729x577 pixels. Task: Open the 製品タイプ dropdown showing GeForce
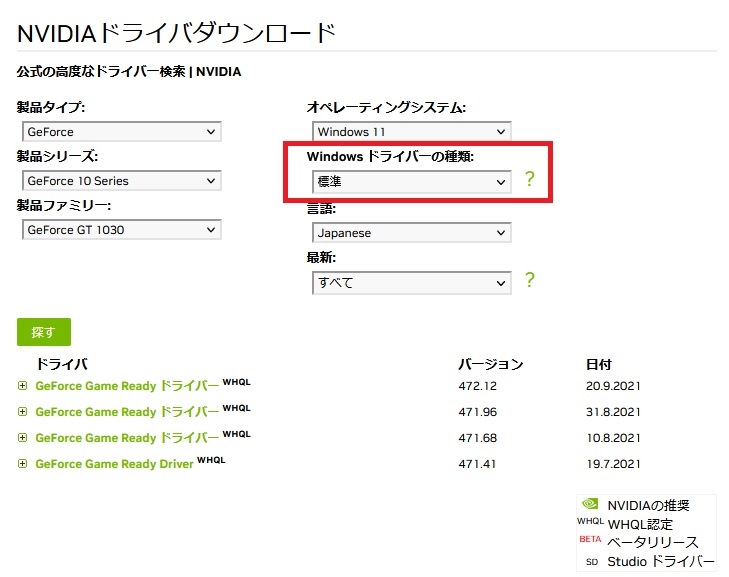point(121,132)
